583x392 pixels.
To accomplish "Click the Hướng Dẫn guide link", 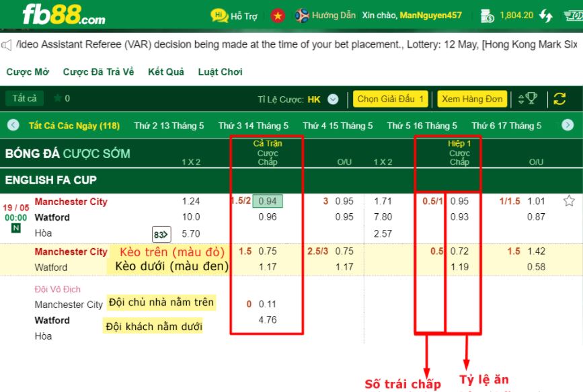I will (x=334, y=15).
